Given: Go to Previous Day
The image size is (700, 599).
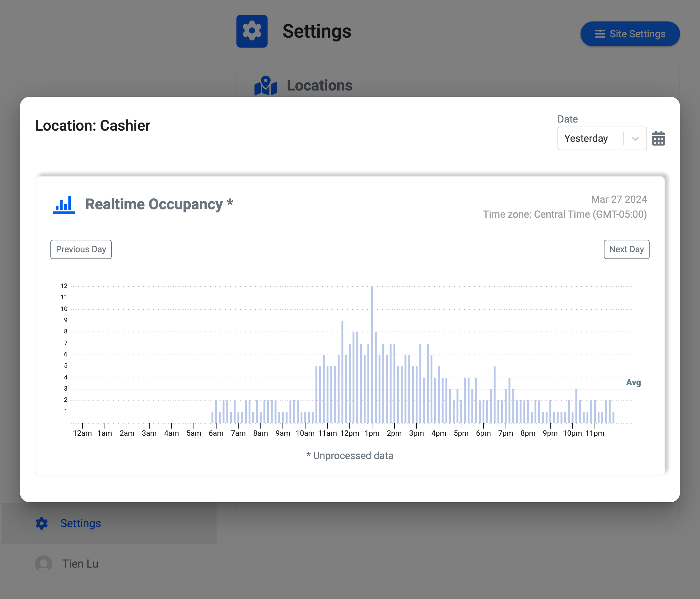Looking at the screenshot, I should 81,249.
